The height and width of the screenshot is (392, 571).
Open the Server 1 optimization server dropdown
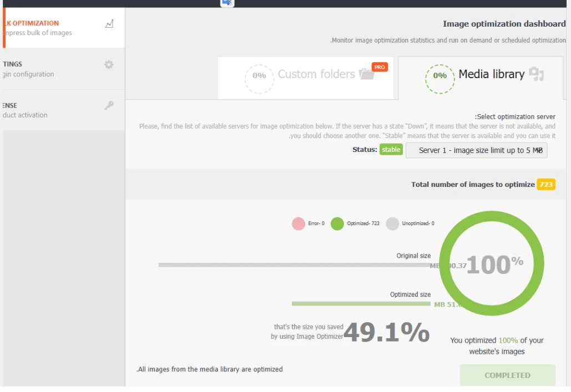point(476,150)
